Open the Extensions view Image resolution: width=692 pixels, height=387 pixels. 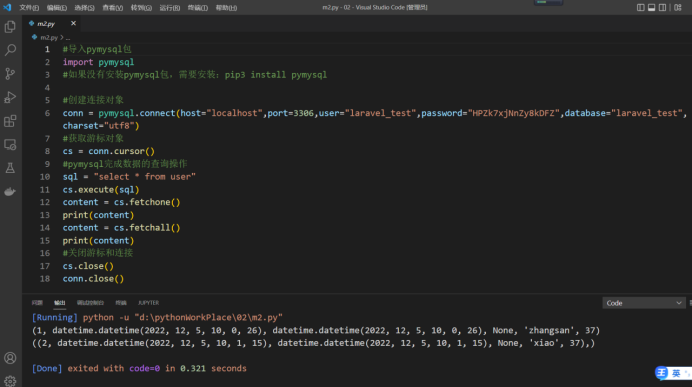pyautogui.click(x=10, y=121)
